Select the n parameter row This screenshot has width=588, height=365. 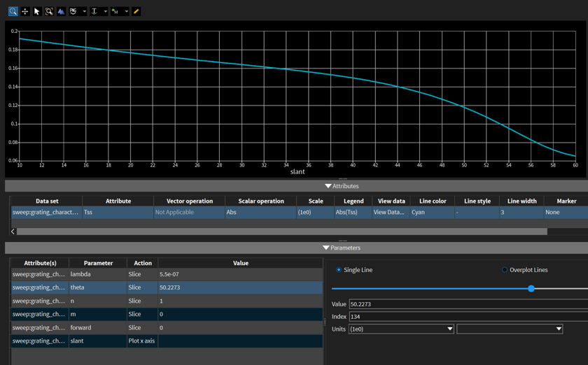(167, 301)
